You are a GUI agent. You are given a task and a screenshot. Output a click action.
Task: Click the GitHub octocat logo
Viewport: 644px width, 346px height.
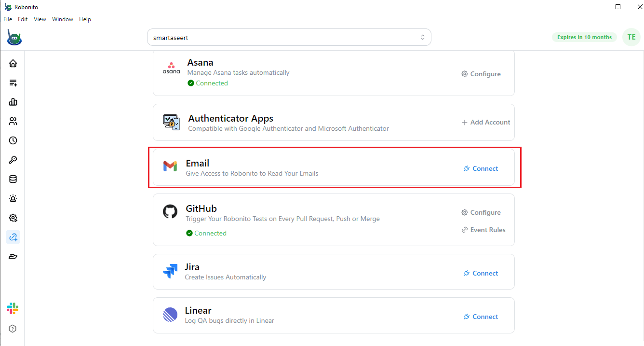170,211
